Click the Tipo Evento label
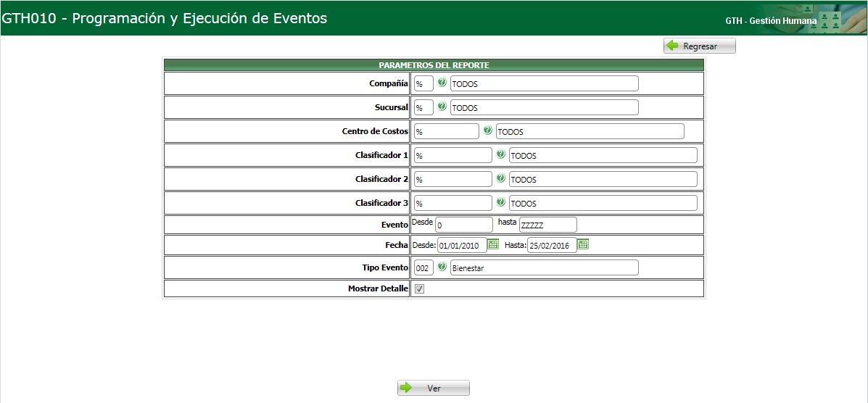The height and width of the screenshot is (403, 868). coord(386,268)
